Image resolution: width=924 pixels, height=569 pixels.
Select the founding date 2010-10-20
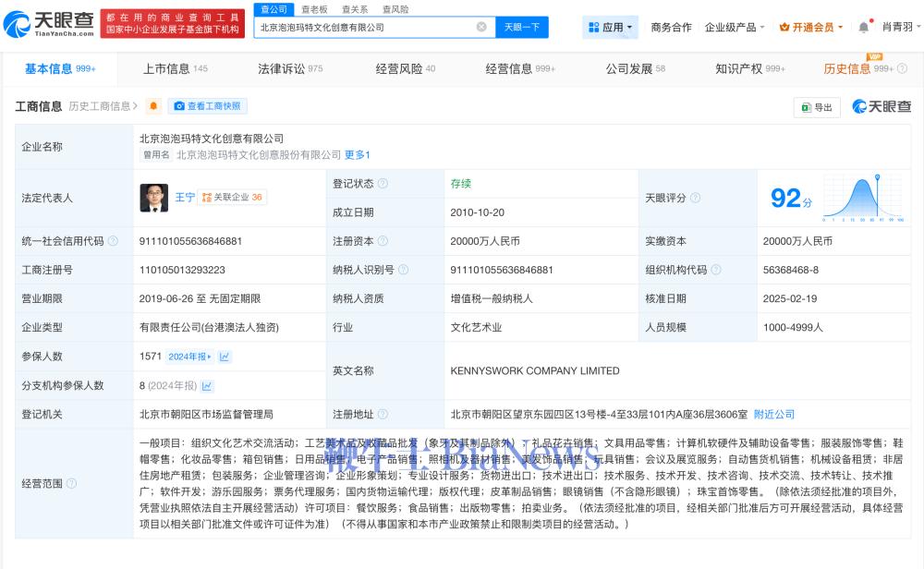478,212
